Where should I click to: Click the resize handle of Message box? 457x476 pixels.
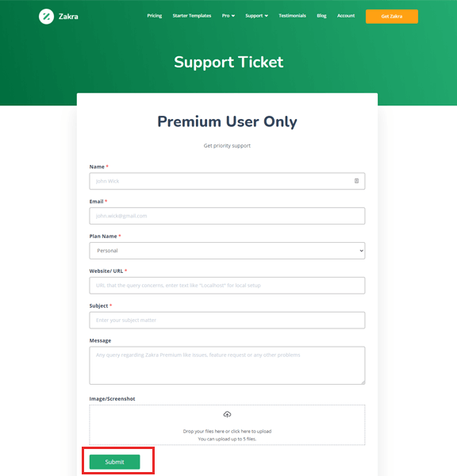363,382
